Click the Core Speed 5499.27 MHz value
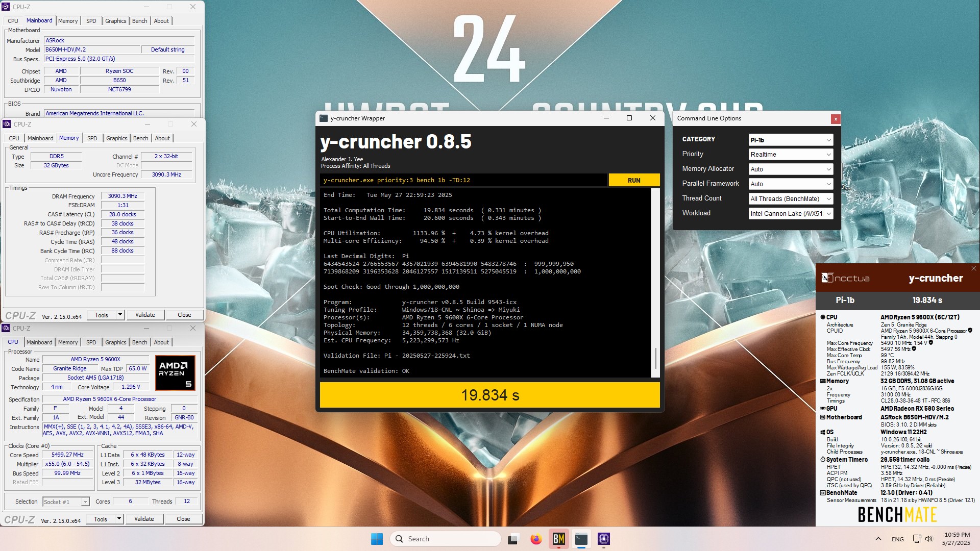The image size is (980, 551). (x=68, y=455)
